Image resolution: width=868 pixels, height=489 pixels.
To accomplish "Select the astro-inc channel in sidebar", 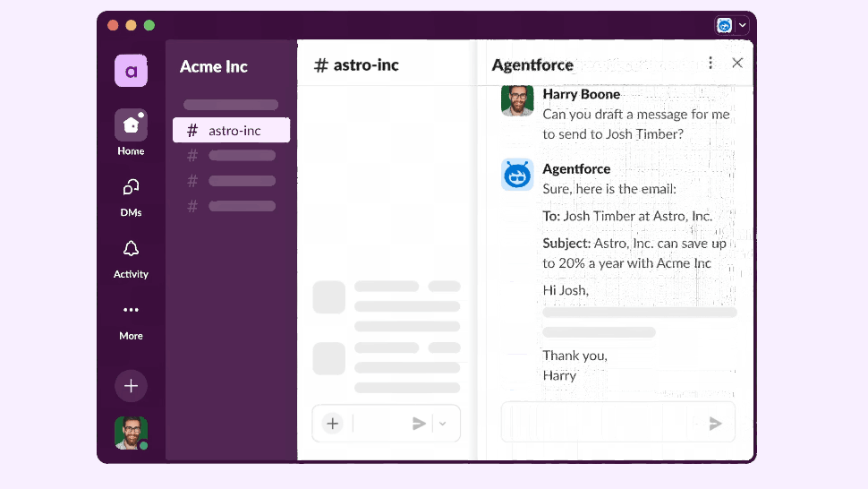I will click(x=232, y=130).
